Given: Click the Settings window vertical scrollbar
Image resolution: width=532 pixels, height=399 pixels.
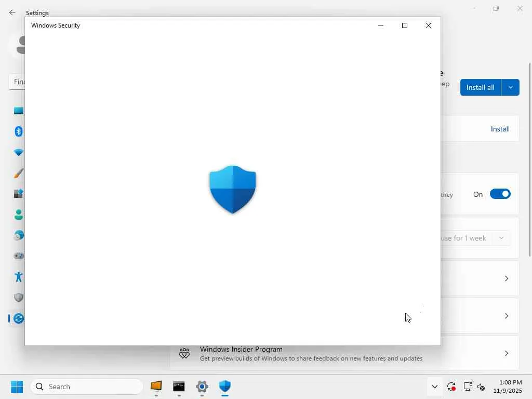Looking at the screenshot, I should pyautogui.click(x=529, y=159).
